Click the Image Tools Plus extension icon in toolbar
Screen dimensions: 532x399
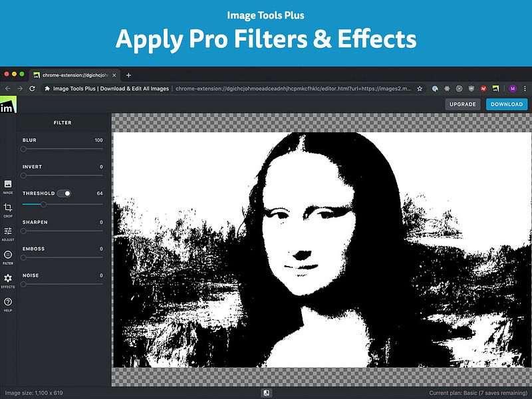coord(495,88)
